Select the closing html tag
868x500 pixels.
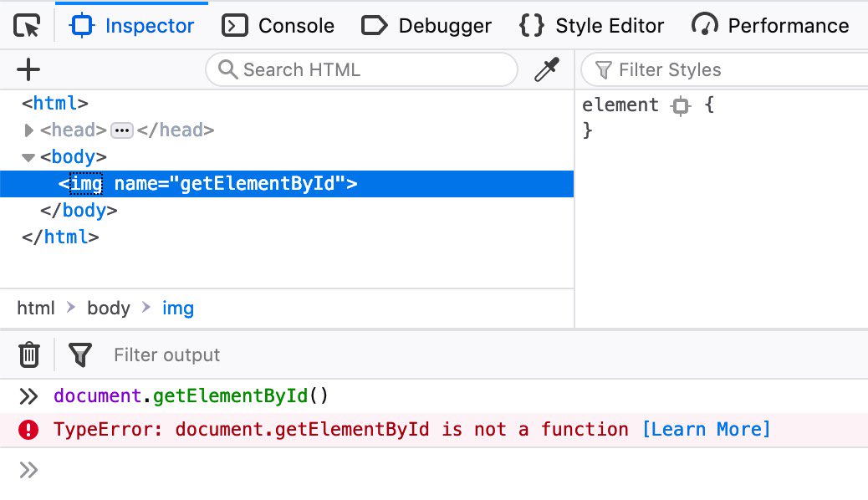pos(60,237)
